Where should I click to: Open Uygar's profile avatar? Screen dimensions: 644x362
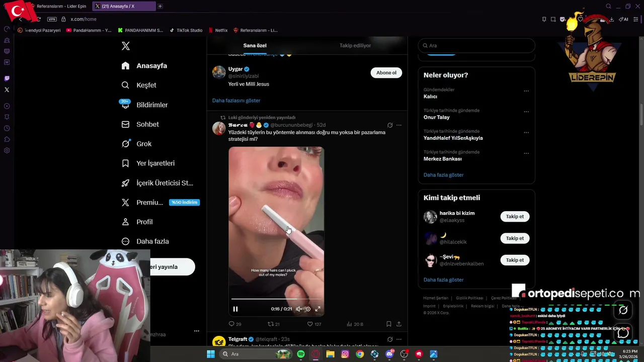click(x=219, y=72)
